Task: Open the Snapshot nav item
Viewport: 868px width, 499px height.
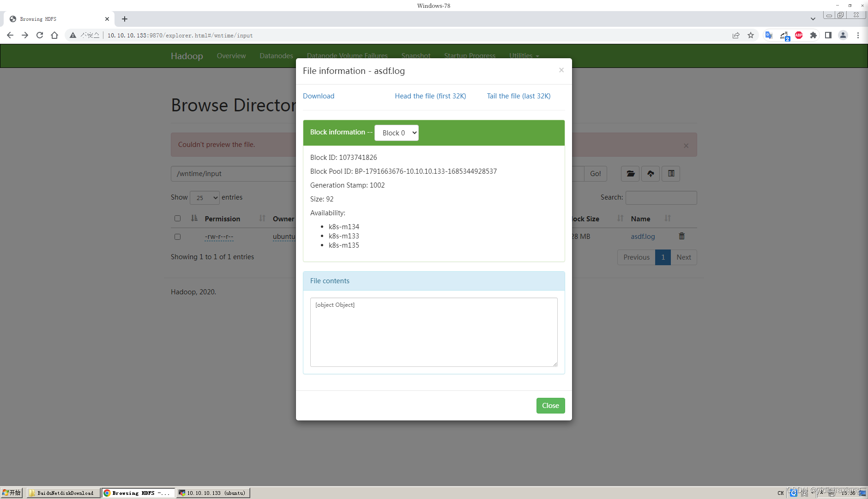Action: tap(416, 55)
